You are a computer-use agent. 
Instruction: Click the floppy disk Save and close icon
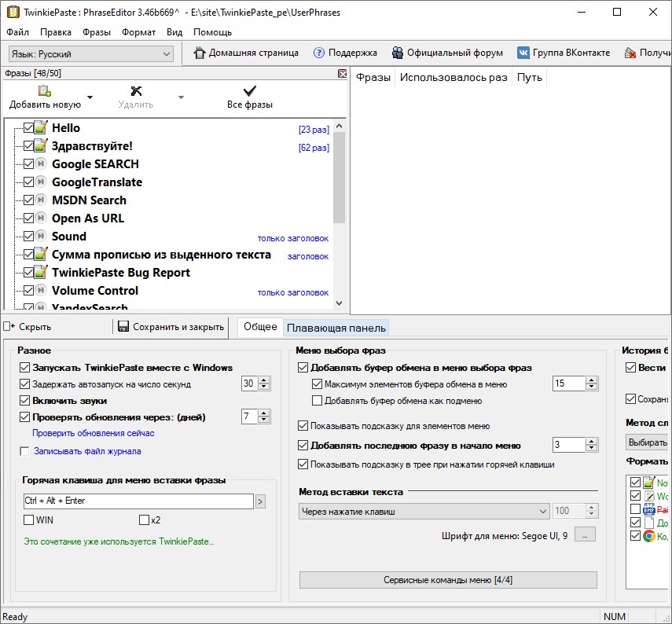[123, 327]
